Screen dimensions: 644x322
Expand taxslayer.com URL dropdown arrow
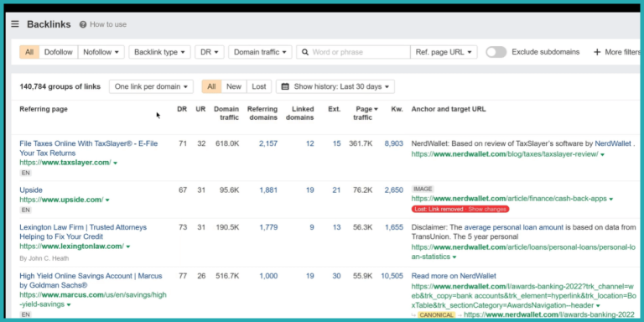click(115, 163)
